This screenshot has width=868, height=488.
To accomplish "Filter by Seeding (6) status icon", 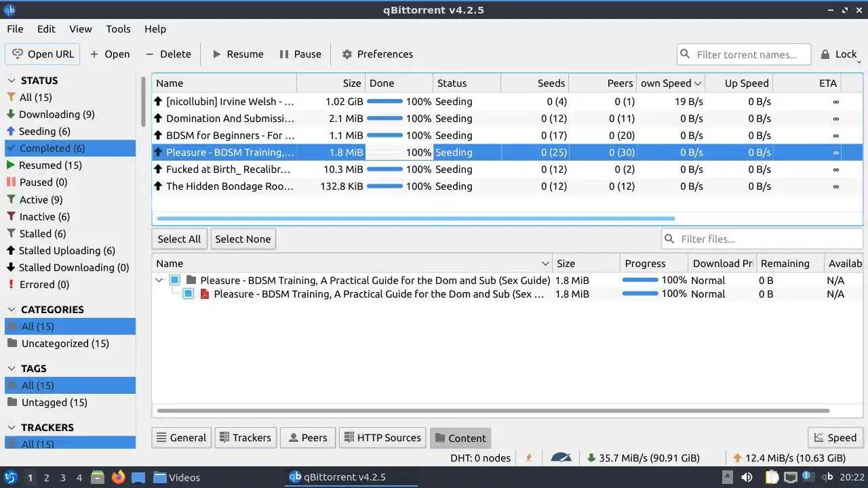I will click(x=11, y=131).
